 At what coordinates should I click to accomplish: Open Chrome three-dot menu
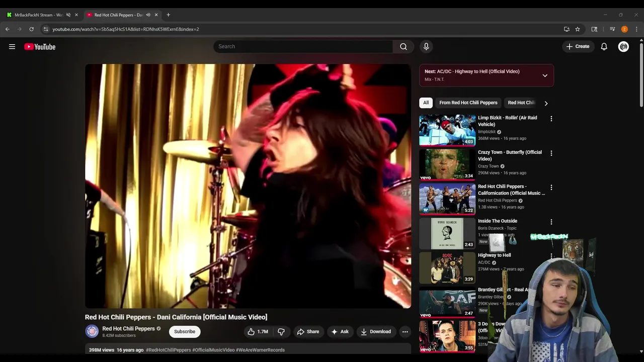coord(636,29)
